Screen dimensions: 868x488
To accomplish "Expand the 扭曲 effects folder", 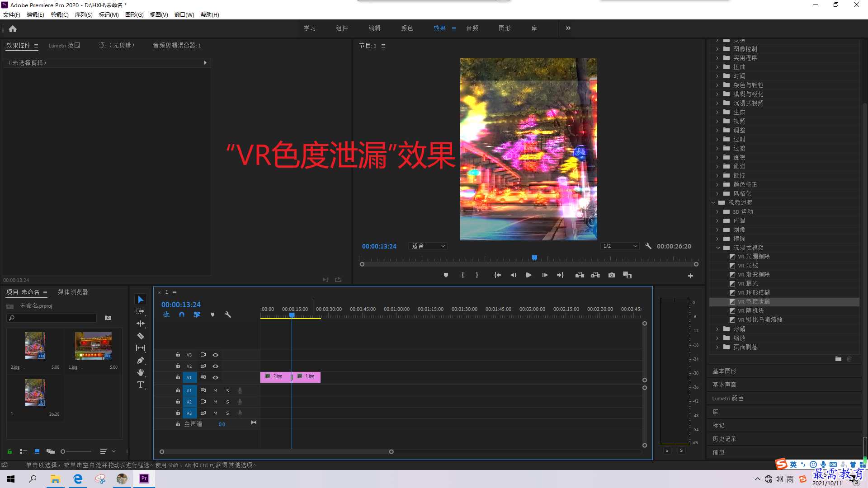I will (717, 67).
